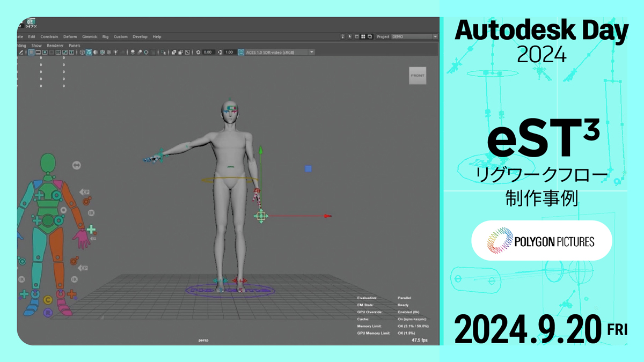644x362 pixels.
Task: Edit the exposure value field 0.00
Action: 208,52
